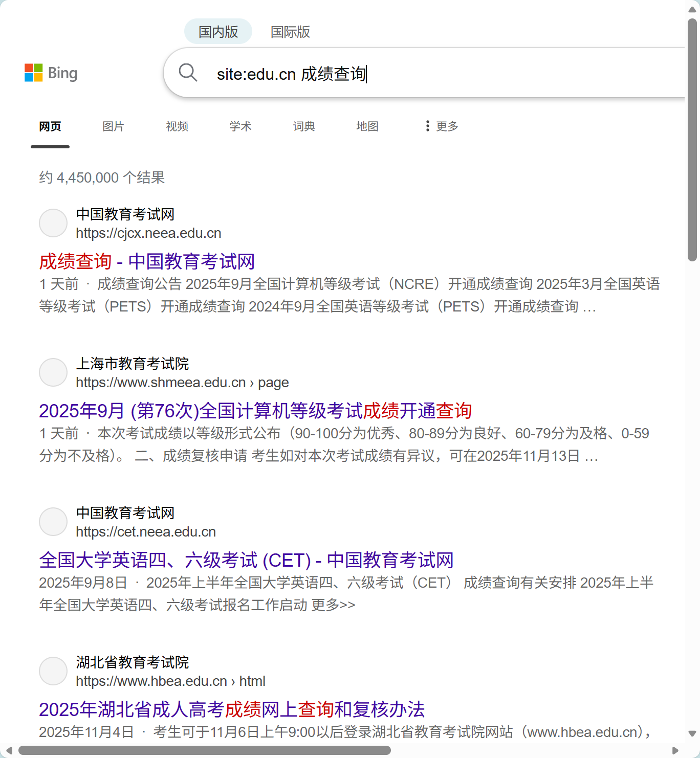Screen dimensions: 700x758
Task: Click the horizontal scrollbar thumb
Action: point(205,750)
